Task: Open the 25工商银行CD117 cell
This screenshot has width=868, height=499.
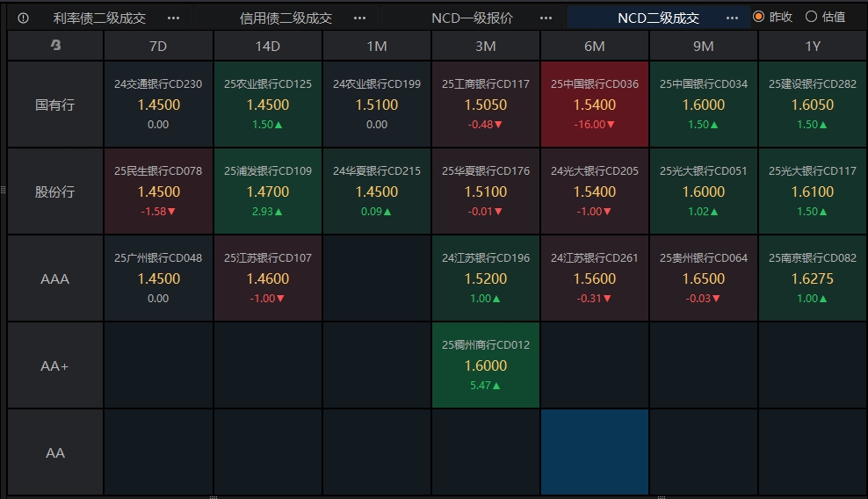Action: 486,105
